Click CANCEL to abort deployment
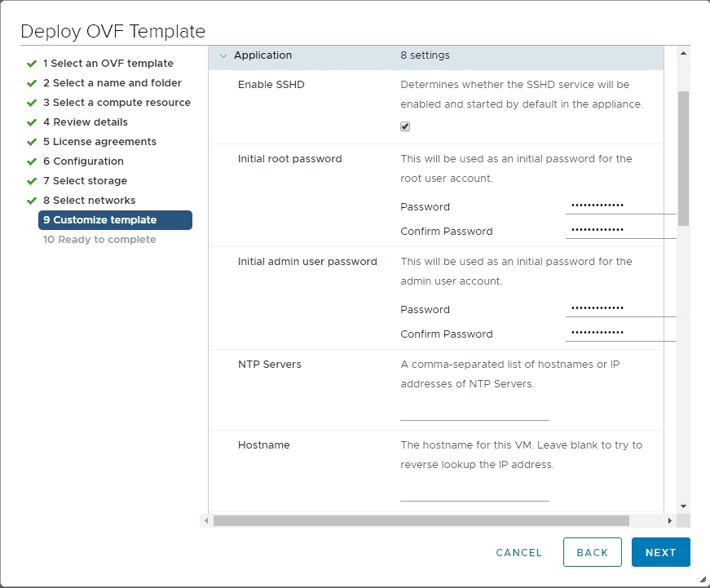The image size is (710, 588). point(518,552)
